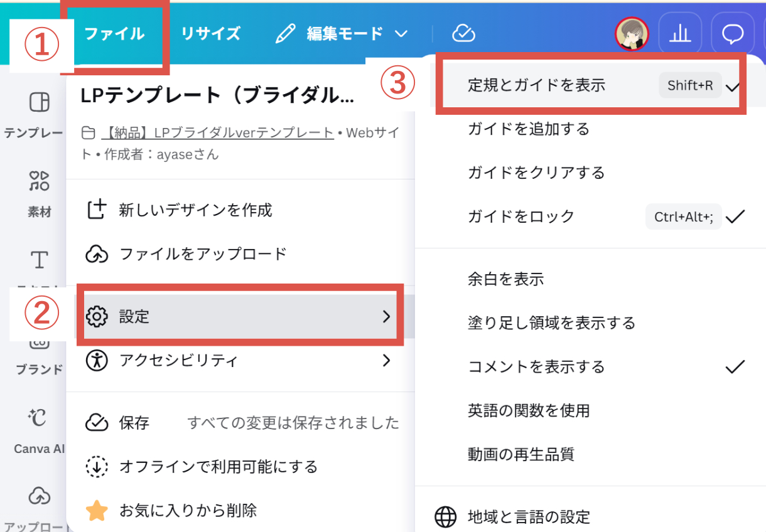Click the pencil icon of 編集モード

point(286,33)
